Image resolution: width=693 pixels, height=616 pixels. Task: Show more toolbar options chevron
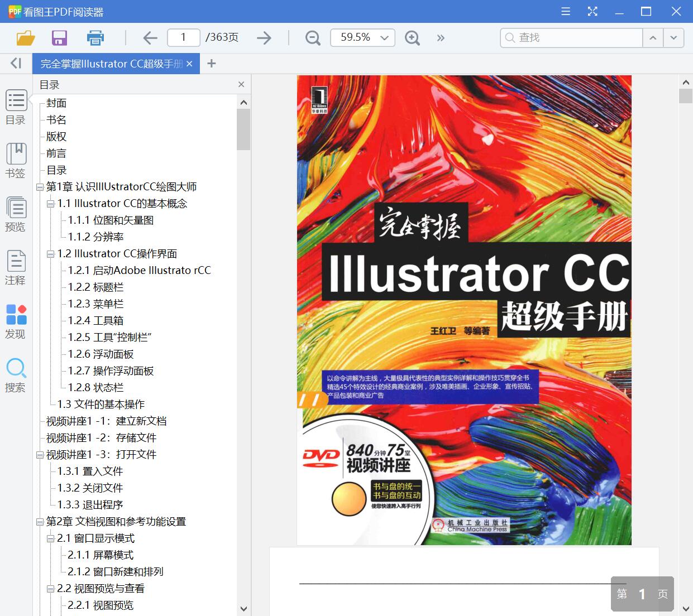pos(441,38)
